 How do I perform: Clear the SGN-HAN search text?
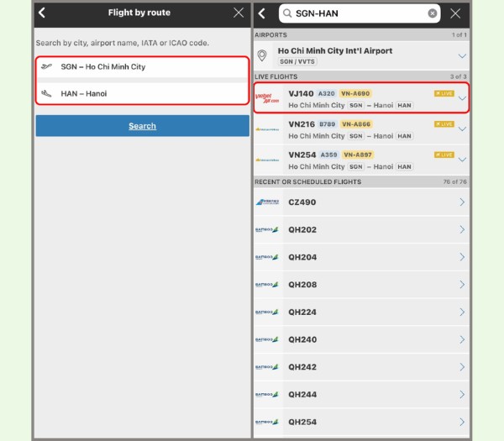[433, 13]
